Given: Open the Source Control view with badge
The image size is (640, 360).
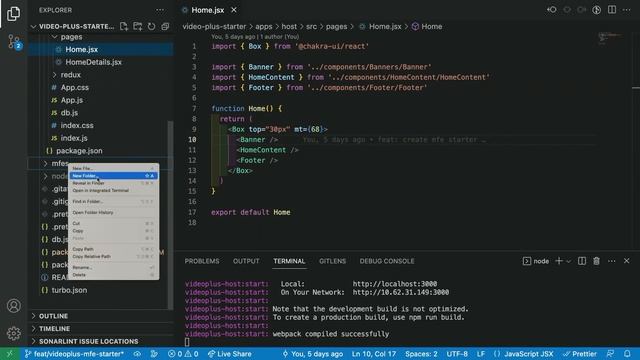Looking at the screenshot, I should point(14,42).
